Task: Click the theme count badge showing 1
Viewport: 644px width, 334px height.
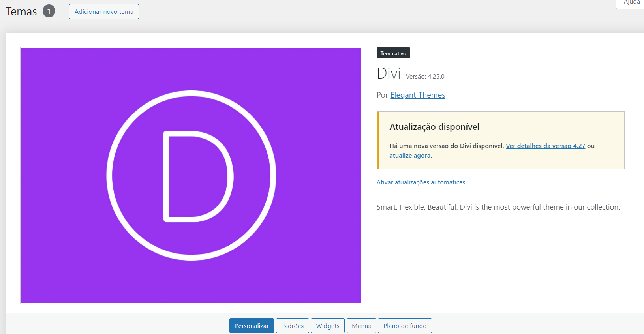Action: 49,11
